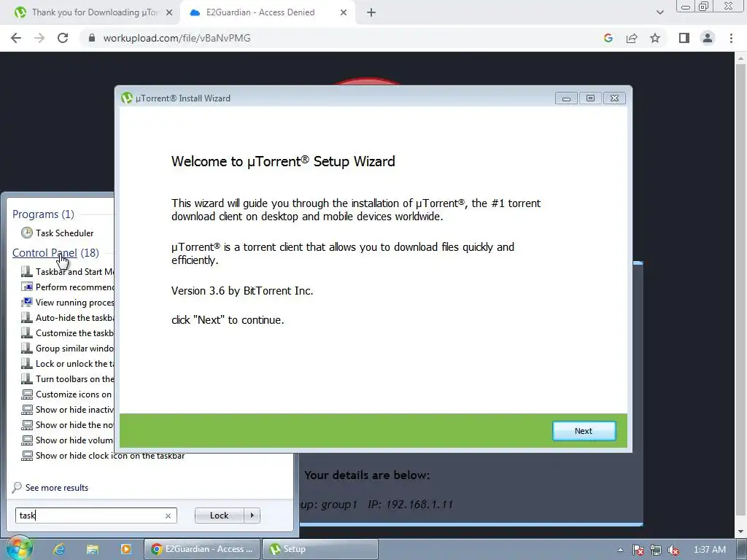Screen dimensions: 747x560
Task: Bookmark this tab with the star icon
Action: (655, 38)
